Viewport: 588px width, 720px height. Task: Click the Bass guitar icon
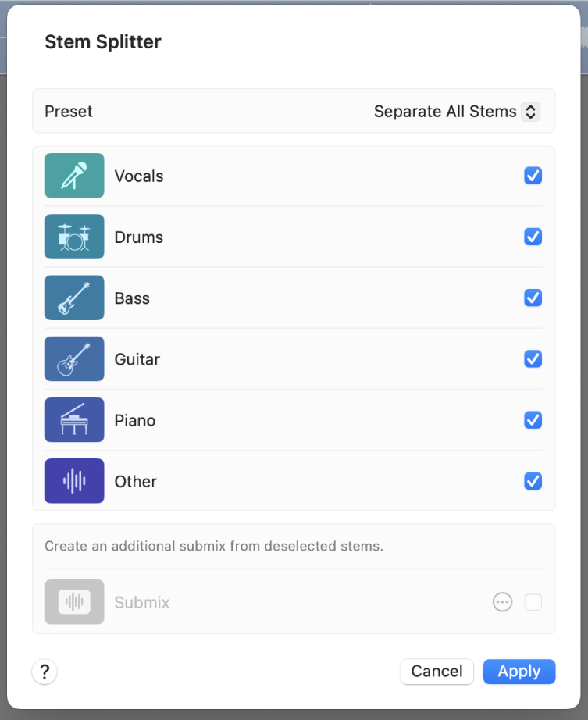pos(74,298)
